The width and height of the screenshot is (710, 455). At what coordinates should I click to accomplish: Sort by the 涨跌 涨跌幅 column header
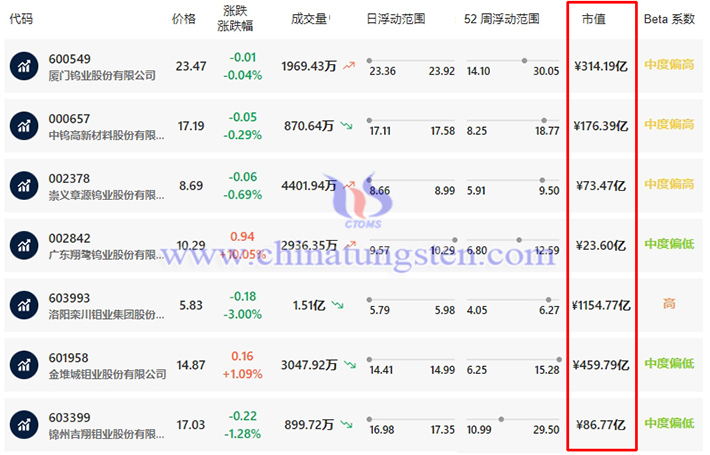tap(235, 19)
